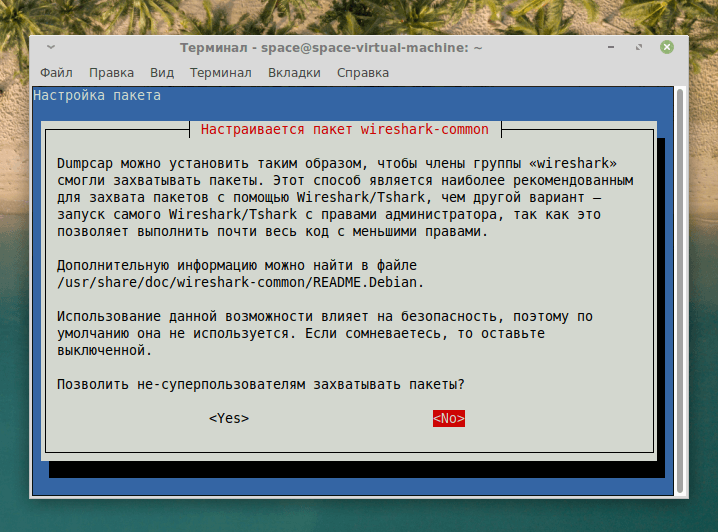
Task: Choose <Yes> to allow packet capture
Action: point(229,418)
